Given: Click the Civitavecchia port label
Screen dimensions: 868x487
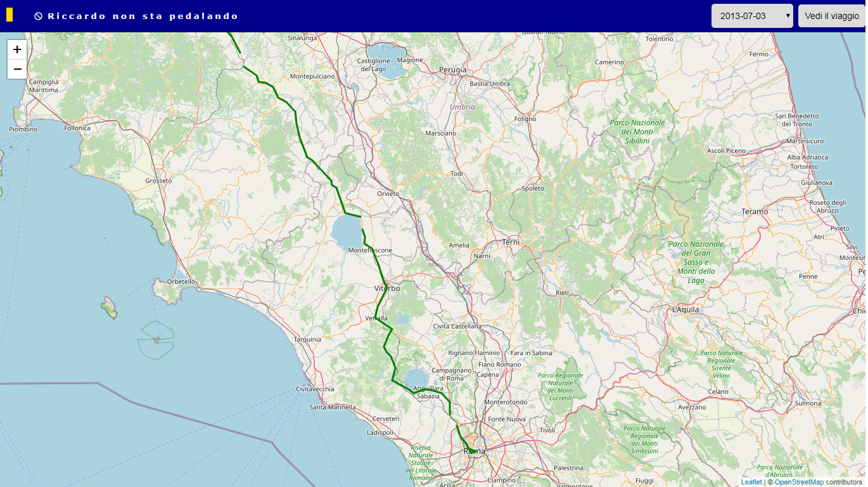Looking at the screenshot, I should [x=315, y=389].
